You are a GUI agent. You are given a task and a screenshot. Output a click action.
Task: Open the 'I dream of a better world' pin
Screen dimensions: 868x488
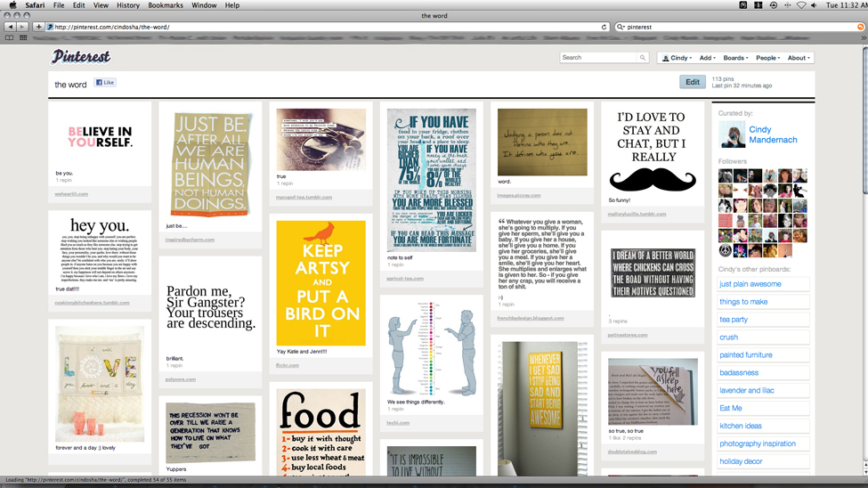653,273
